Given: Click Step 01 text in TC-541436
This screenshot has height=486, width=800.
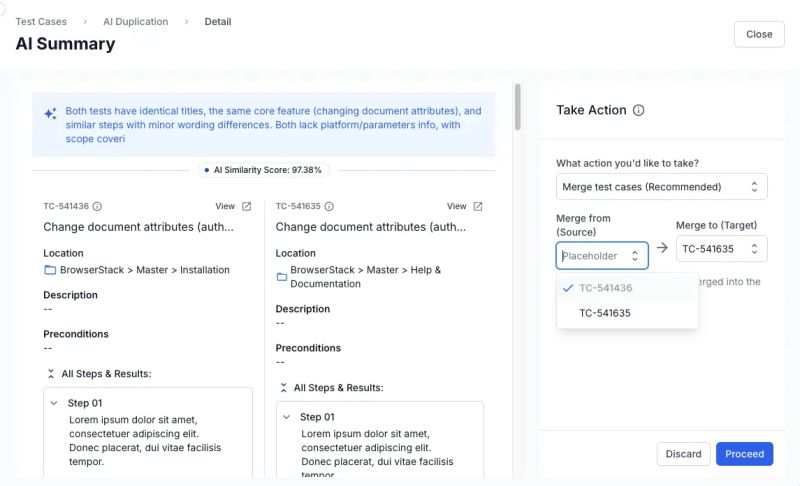Looking at the screenshot, I should (x=85, y=403).
